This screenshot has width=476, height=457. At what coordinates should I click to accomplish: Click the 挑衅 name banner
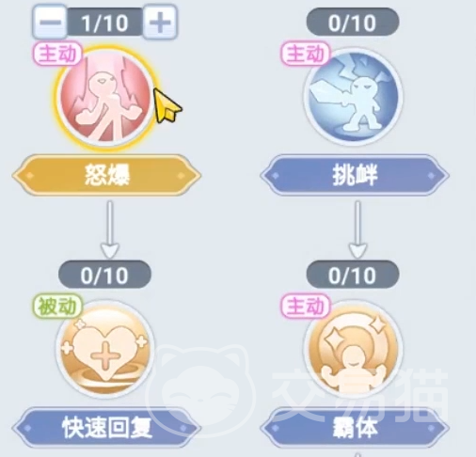tap(355, 175)
